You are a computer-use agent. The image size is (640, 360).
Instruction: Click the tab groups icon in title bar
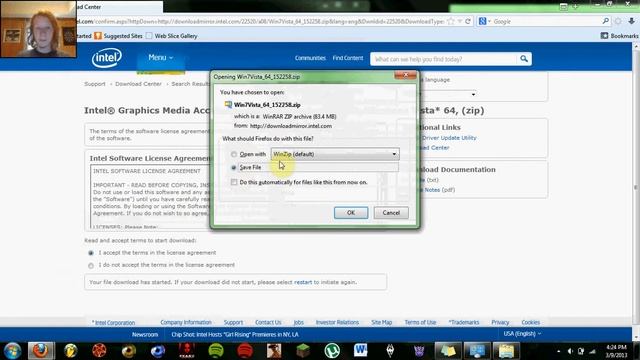(x=564, y=7)
